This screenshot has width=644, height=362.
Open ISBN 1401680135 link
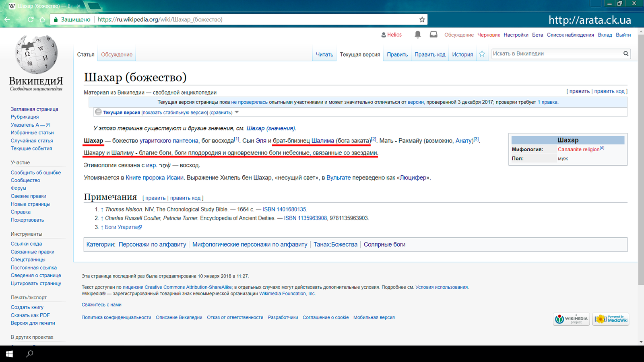click(x=285, y=210)
